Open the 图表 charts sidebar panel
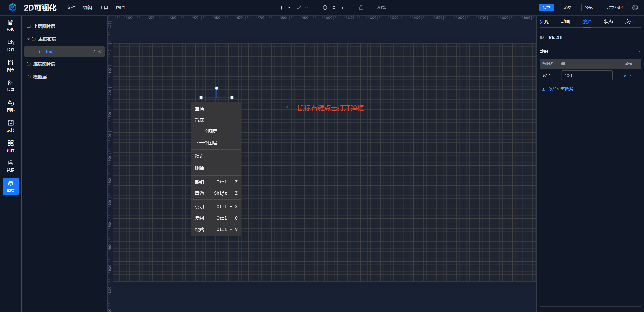Screen dimensions: 644x312 tap(11, 65)
